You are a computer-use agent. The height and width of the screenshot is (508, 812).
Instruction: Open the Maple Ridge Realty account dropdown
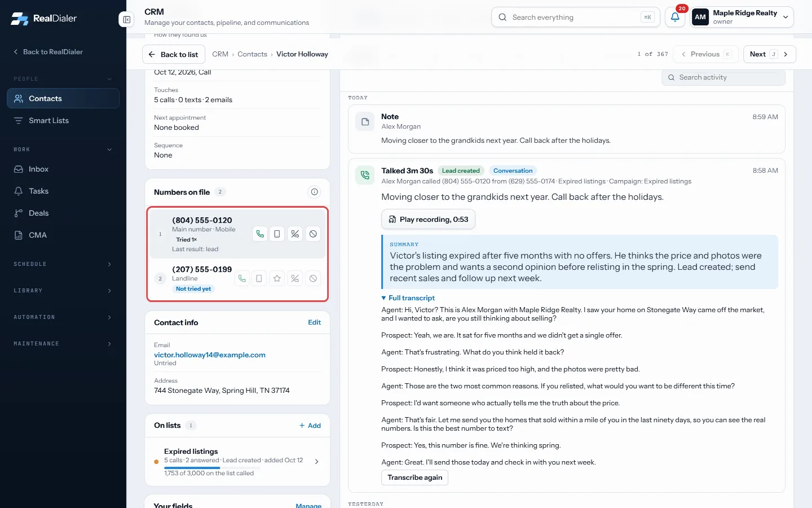click(742, 17)
